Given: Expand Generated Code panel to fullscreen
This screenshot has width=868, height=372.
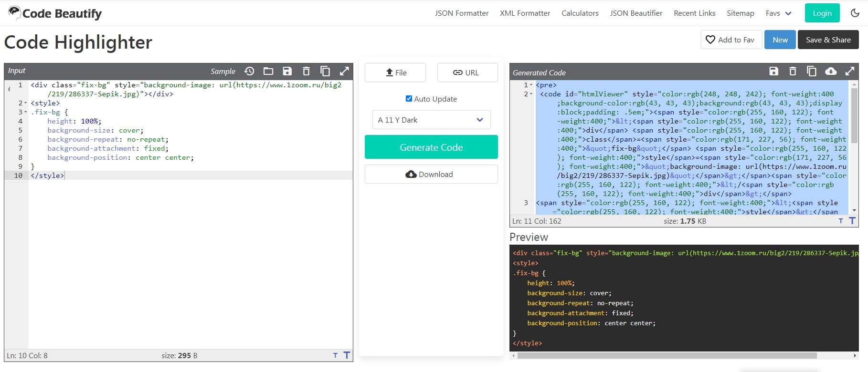Looking at the screenshot, I should pos(850,71).
